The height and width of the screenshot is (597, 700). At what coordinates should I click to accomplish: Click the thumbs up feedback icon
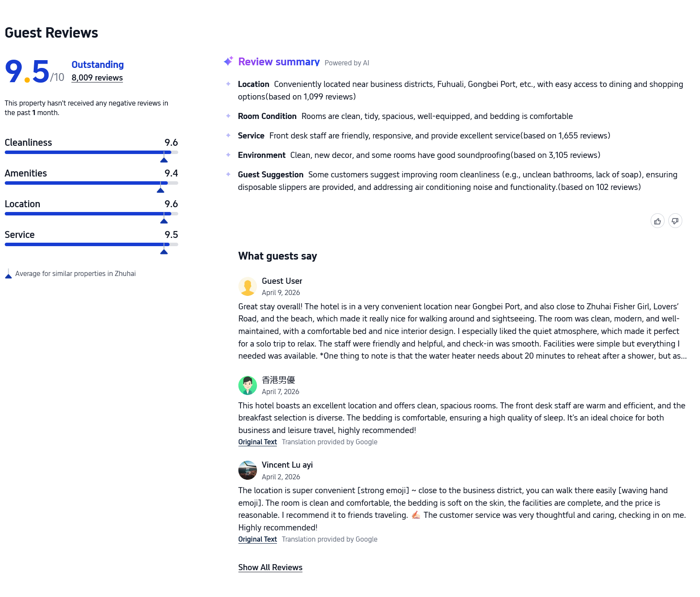click(x=657, y=221)
